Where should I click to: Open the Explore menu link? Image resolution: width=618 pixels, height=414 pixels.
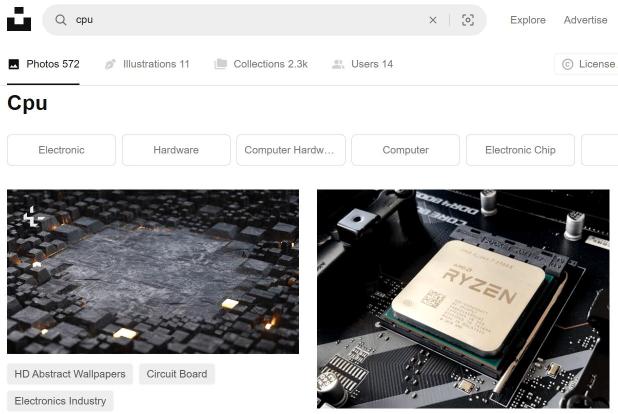click(x=527, y=20)
